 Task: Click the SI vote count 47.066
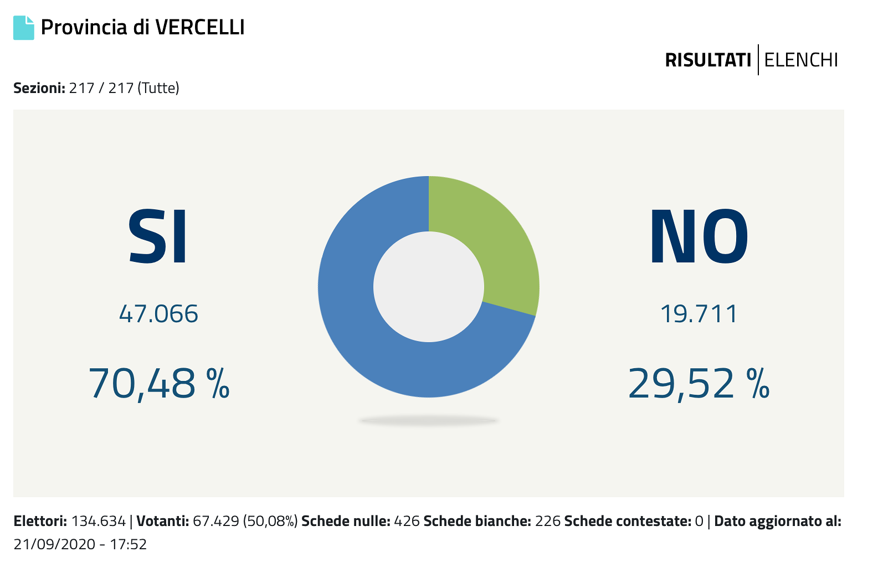pyautogui.click(x=158, y=314)
